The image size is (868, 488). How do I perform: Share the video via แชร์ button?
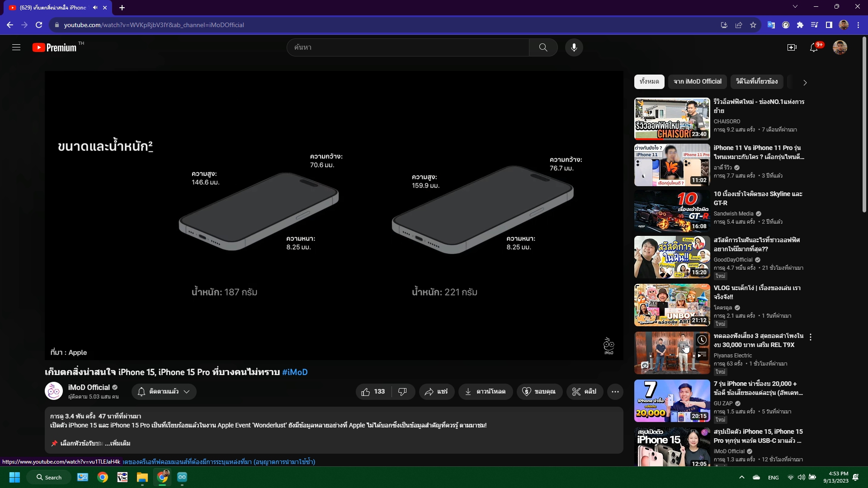pyautogui.click(x=437, y=392)
